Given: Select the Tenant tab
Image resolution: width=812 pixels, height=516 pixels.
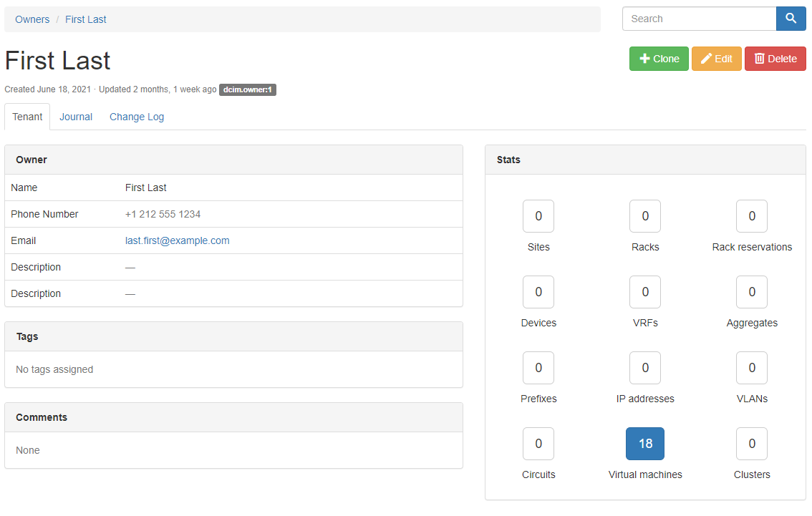Looking at the screenshot, I should (27, 117).
